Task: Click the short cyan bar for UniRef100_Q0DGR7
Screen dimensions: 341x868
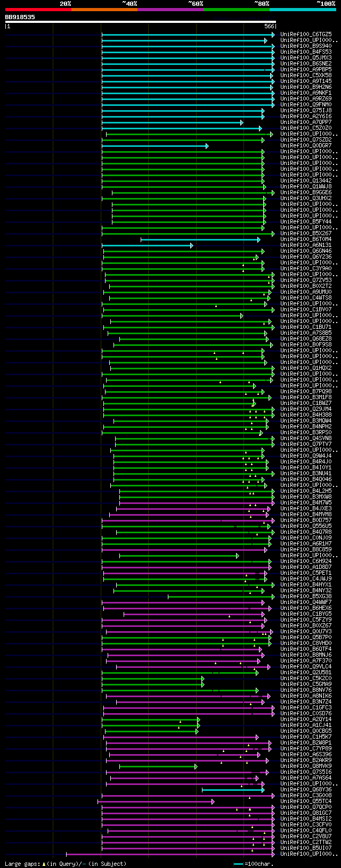Action: click(155, 146)
